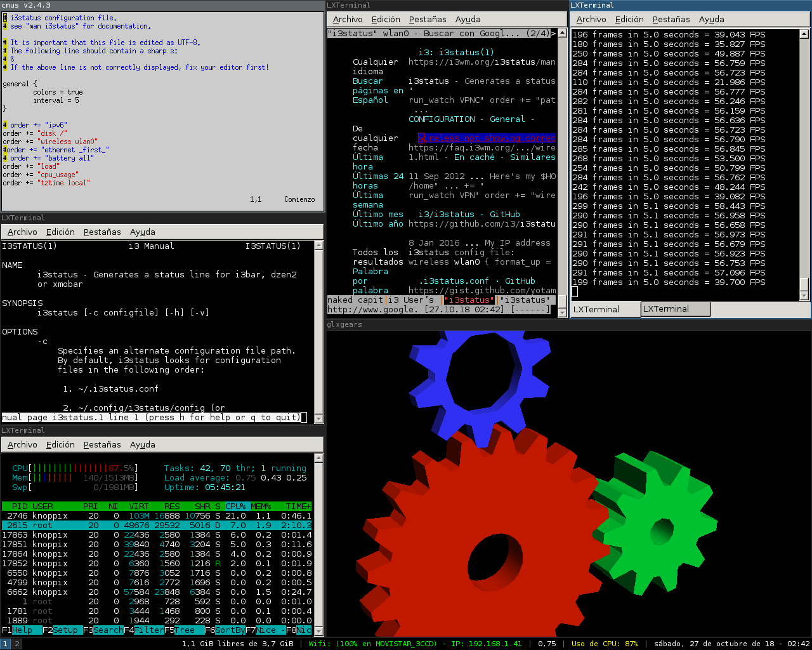
Task: Click the 'Última semana' time filter link
Action: (x=368, y=200)
